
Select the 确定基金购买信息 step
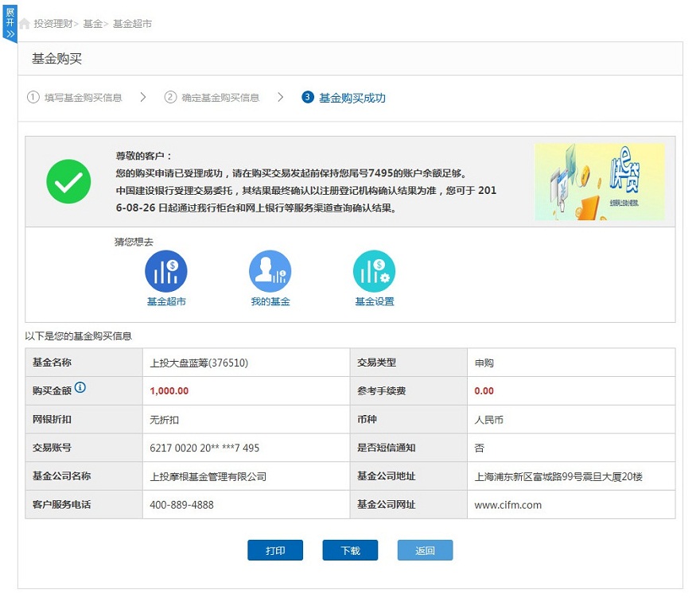point(220,98)
